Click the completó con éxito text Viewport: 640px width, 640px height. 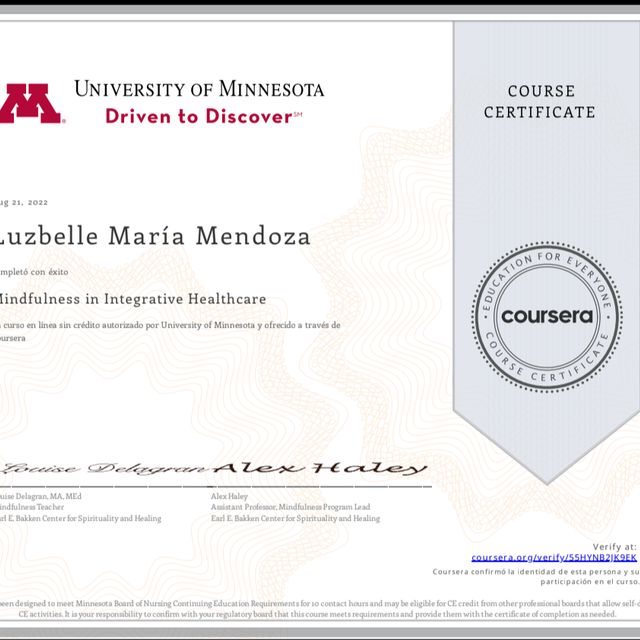tap(34, 272)
